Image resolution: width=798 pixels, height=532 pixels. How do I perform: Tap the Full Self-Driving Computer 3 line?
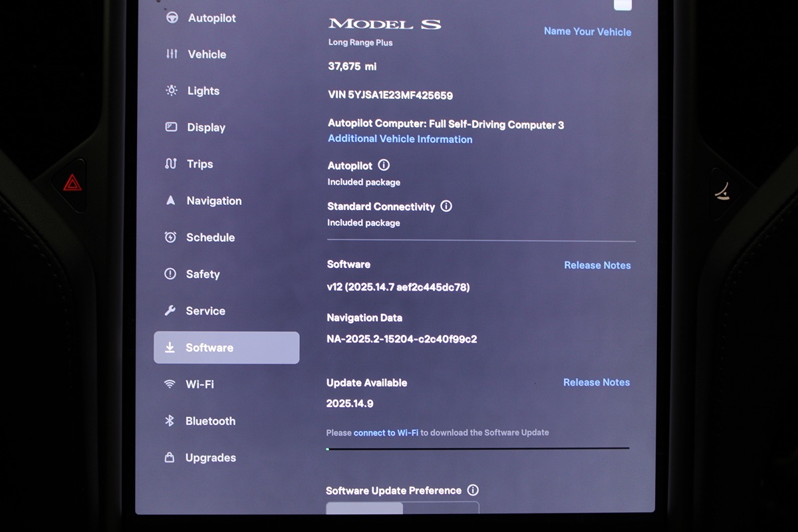click(446, 124)
